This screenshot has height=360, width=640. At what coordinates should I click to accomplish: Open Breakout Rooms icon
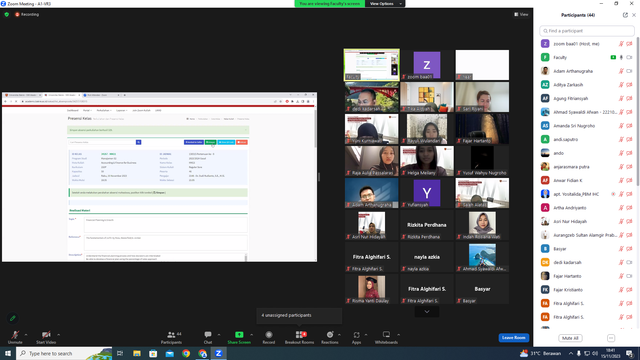click(x=300, y=335)
